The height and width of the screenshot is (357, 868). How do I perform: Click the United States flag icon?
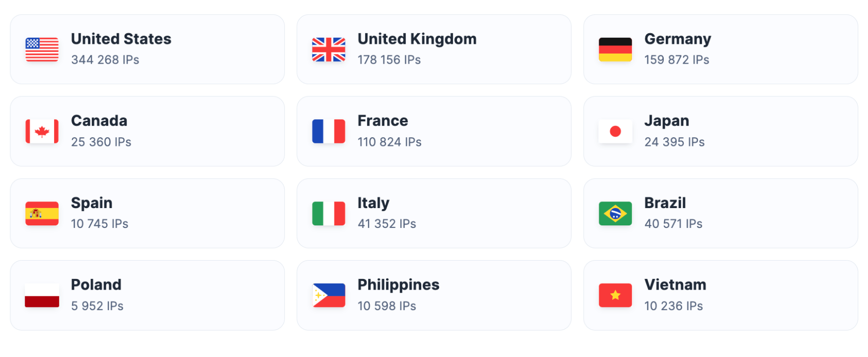(42, 49)
